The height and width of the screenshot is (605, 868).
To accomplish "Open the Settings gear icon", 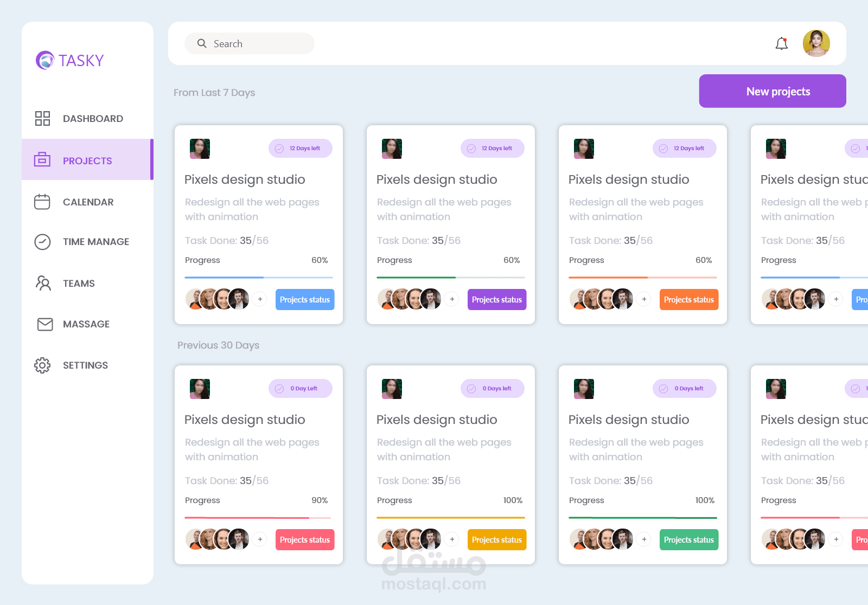I will coord(42,365).
